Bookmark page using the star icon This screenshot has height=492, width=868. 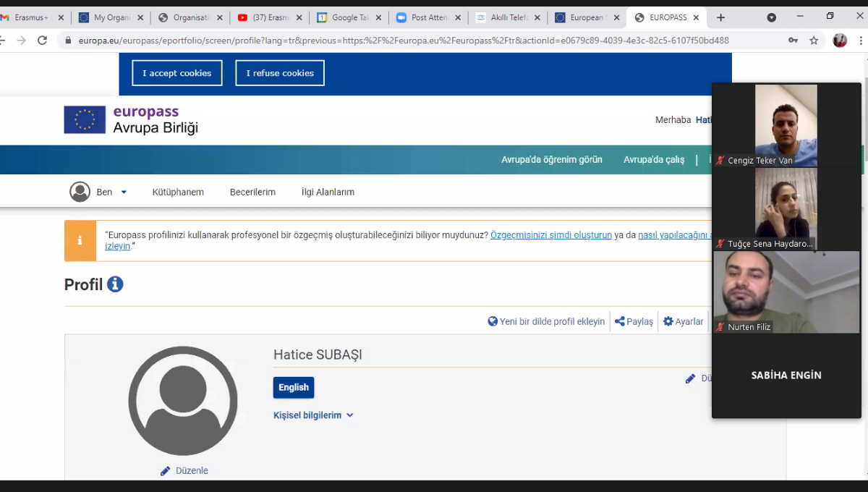(x=814, y=41)
